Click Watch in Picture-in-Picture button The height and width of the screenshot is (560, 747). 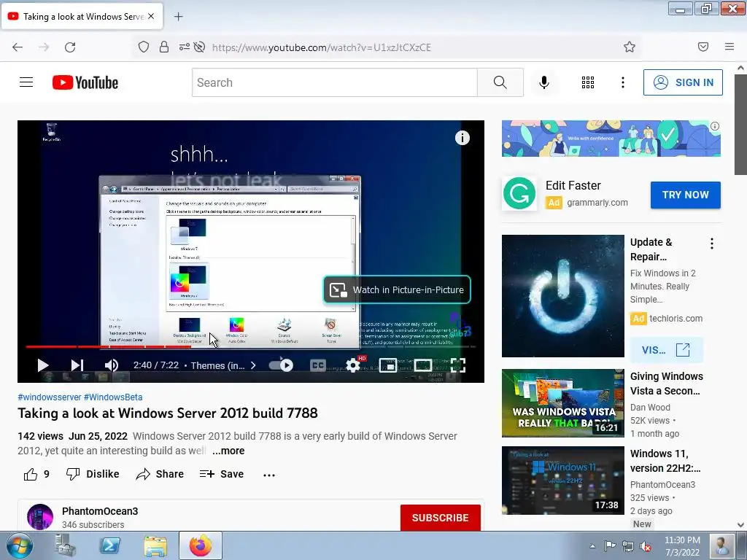(398, 289)
